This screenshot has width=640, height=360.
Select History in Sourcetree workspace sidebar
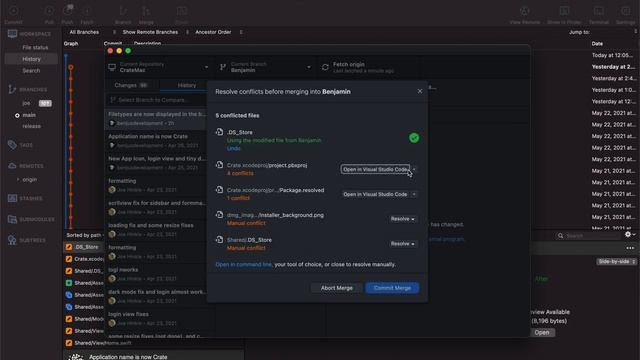pos(31,59)
